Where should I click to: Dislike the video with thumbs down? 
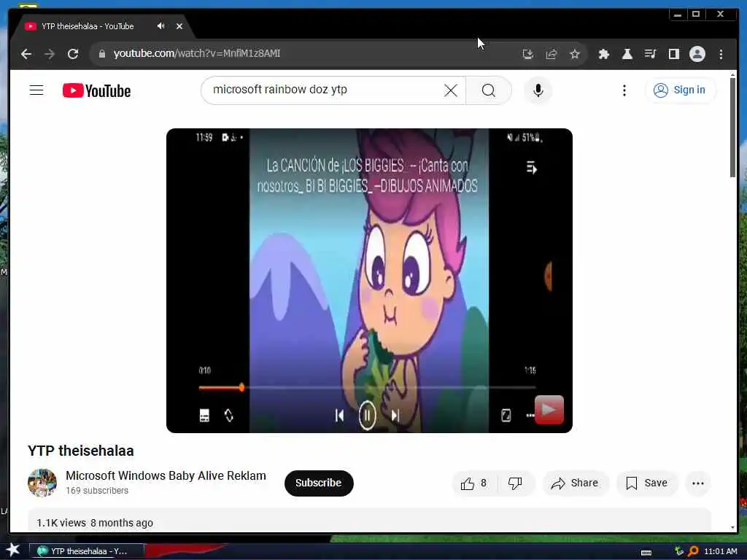pos(515,483)
